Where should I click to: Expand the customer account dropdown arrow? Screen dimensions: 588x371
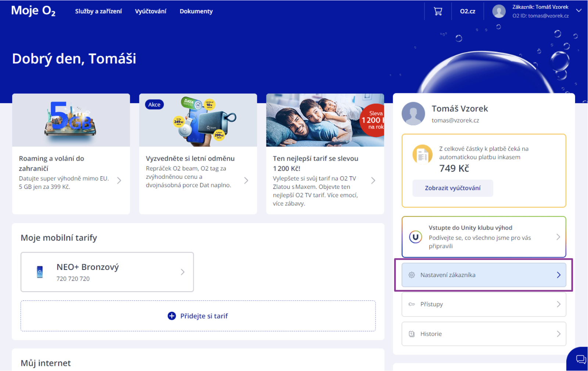coord(579,11)
